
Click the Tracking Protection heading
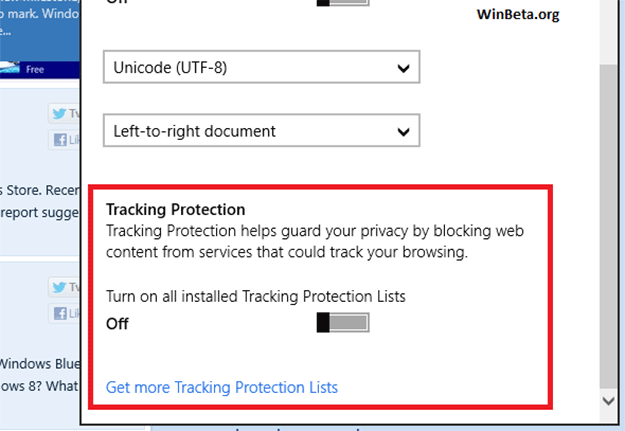pyautogui.click(x=175, y=210)
